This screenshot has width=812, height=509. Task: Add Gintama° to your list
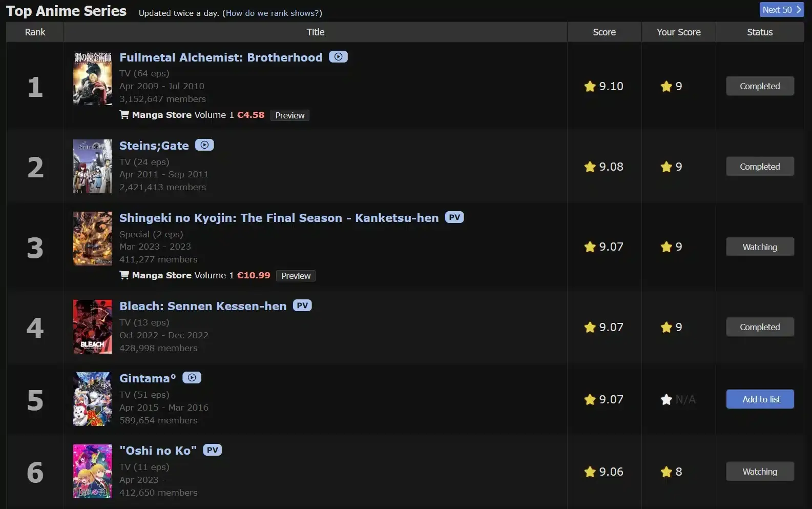[x=760, y=399]
